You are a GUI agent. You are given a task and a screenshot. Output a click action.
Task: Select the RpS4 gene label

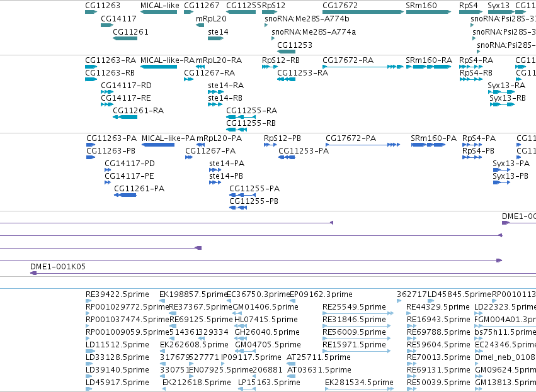click(469, 6)
